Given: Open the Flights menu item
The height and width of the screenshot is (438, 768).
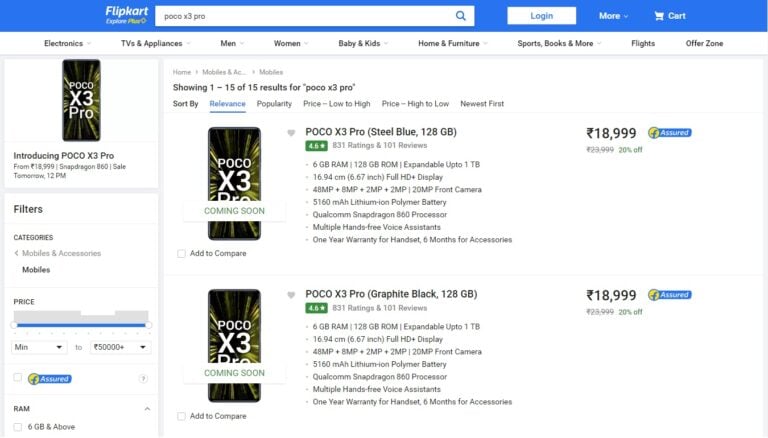Looking at the screenshot, I should [x=643, y=43].
